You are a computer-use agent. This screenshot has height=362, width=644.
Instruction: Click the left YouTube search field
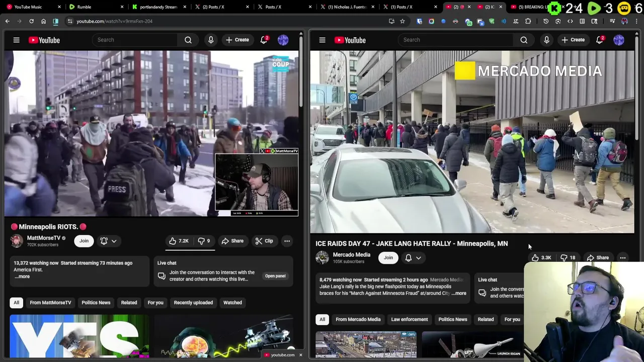pyautogui.click(x=135, y=40)
